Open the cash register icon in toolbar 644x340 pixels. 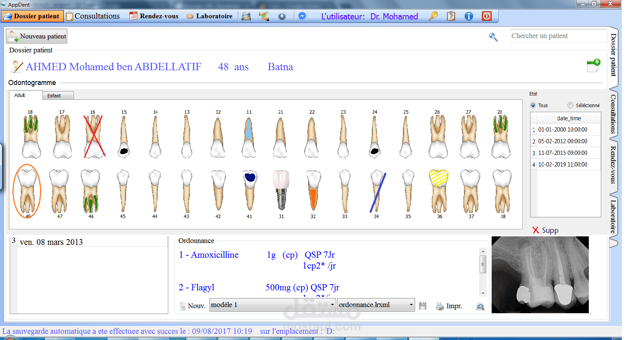(x=246, y=16)
